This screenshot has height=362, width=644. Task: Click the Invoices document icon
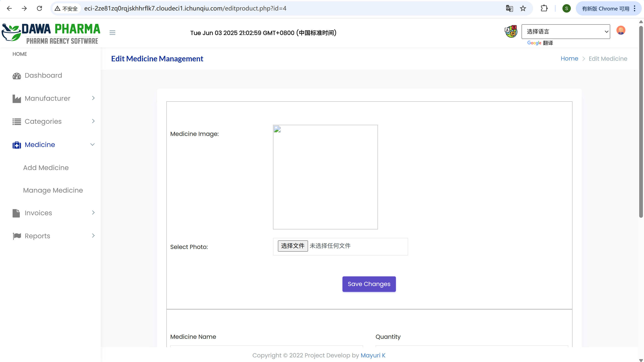[16, 213]
